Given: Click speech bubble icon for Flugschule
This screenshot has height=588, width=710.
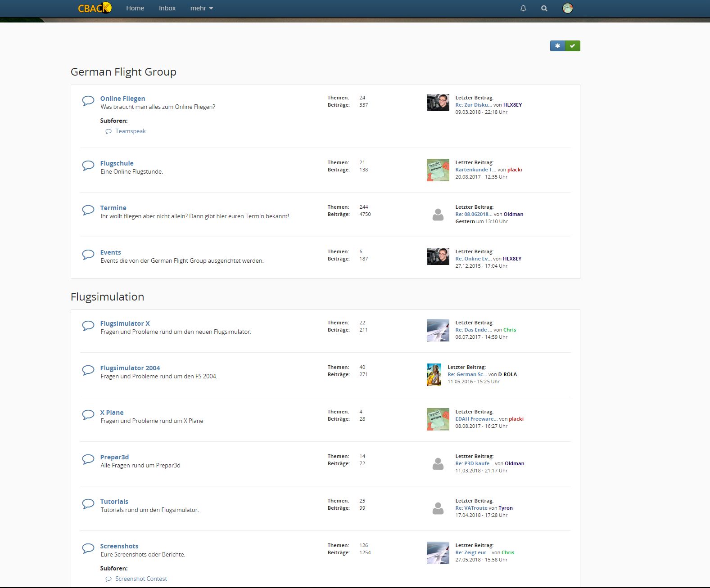Looking at the screenshot, I should [88, 166].
